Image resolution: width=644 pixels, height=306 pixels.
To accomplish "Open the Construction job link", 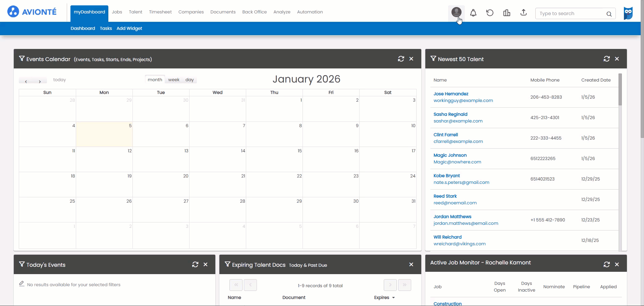I will click(447, 303).
